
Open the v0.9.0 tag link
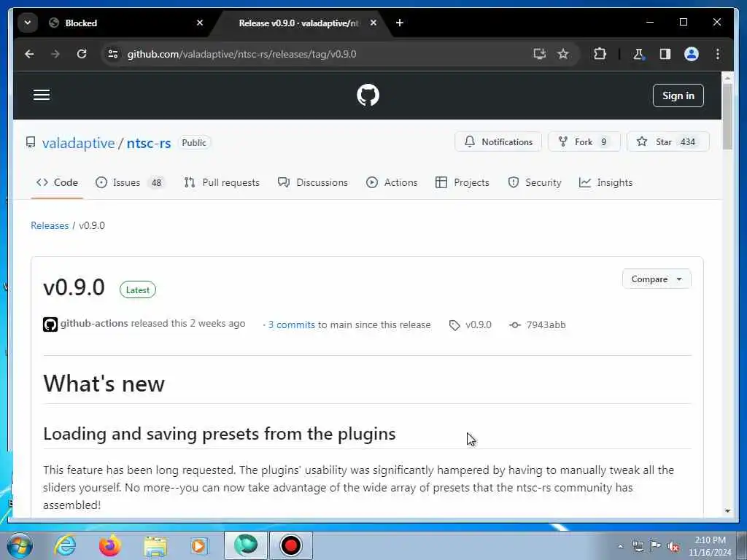(471, 324)
